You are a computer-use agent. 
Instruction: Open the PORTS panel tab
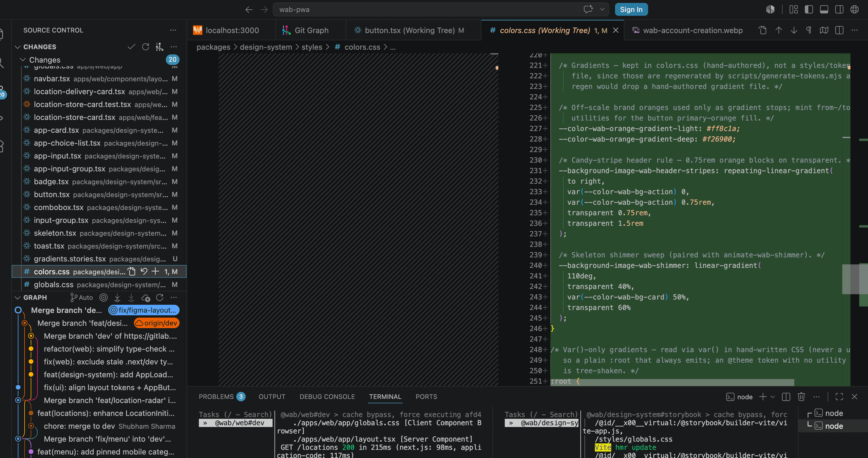pyautogui.click(x=426, y=397)
